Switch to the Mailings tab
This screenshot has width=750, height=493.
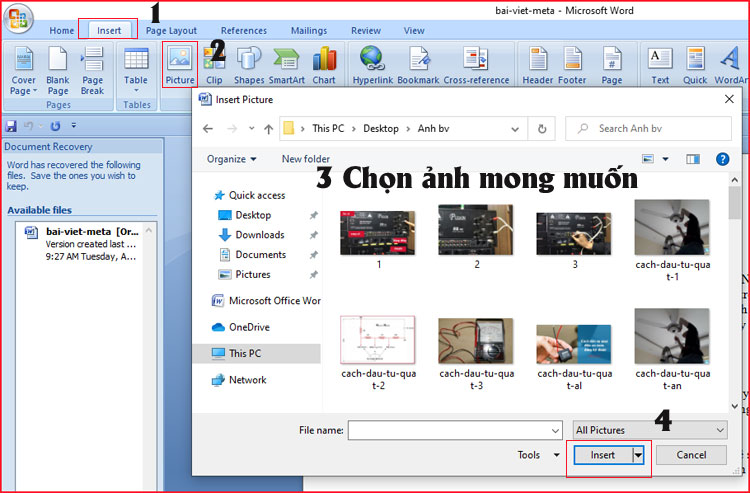click(309, 31)
